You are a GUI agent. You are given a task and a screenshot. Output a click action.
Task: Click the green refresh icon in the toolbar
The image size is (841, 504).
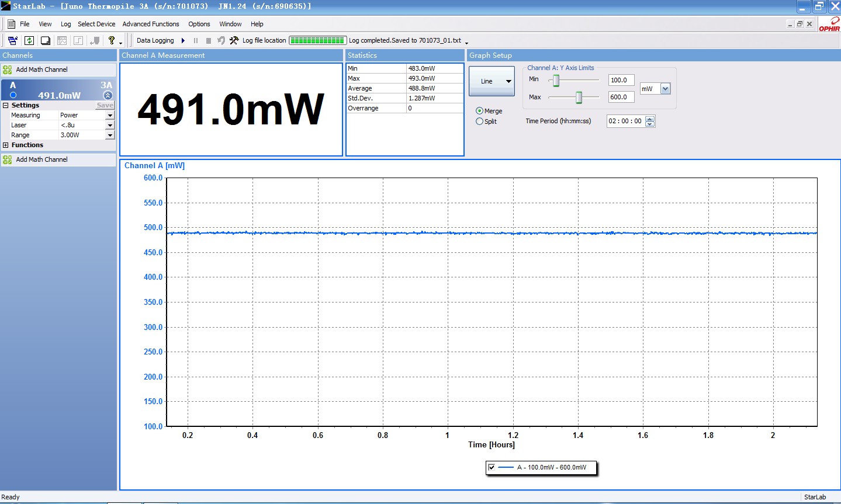point(29,40)
